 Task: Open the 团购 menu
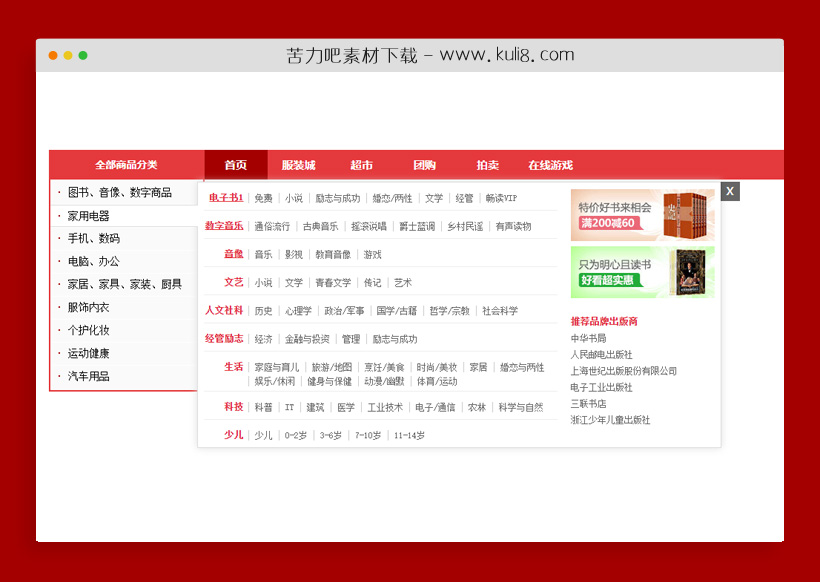click(x=424, y=165)
